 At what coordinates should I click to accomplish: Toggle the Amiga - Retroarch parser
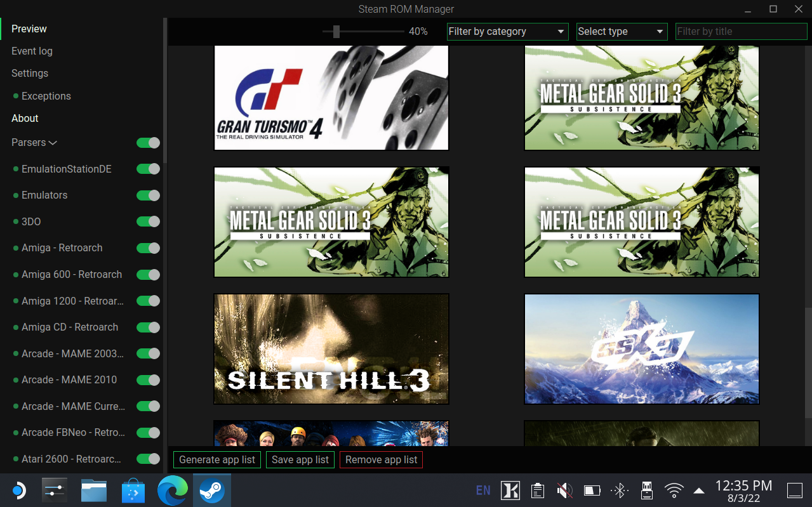click(x=148, y=248)
